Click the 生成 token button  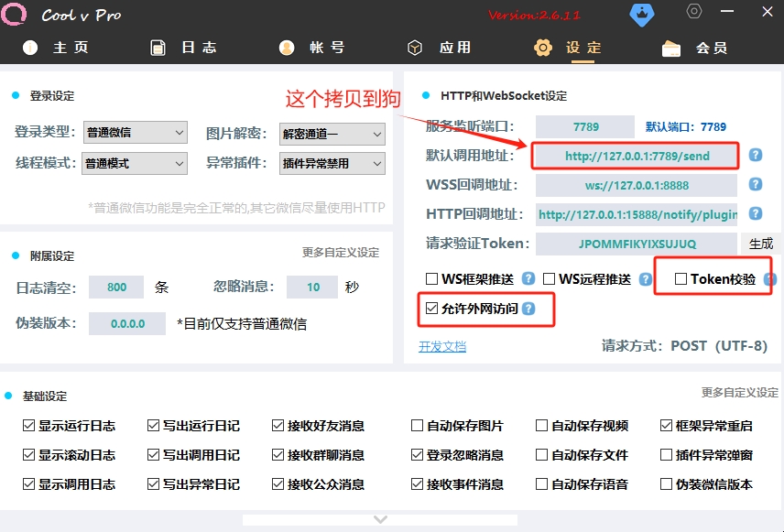(x=760, y=244)
